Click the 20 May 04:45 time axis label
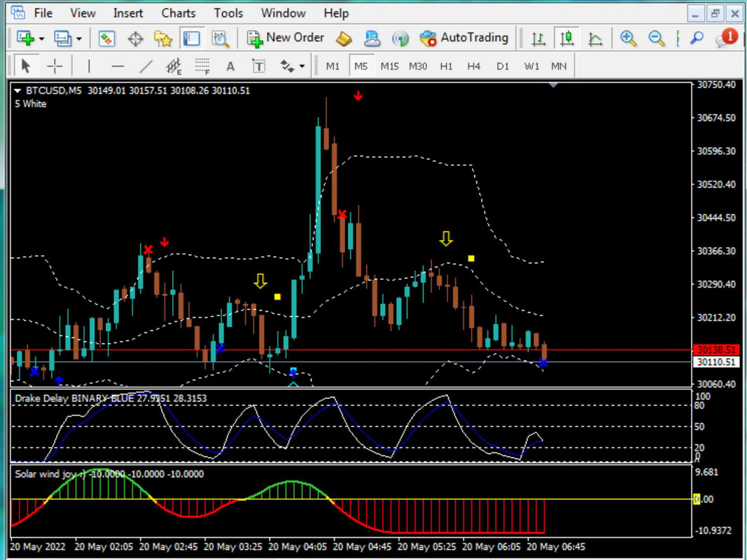This screenshot has height=560, width=747. 362,547
